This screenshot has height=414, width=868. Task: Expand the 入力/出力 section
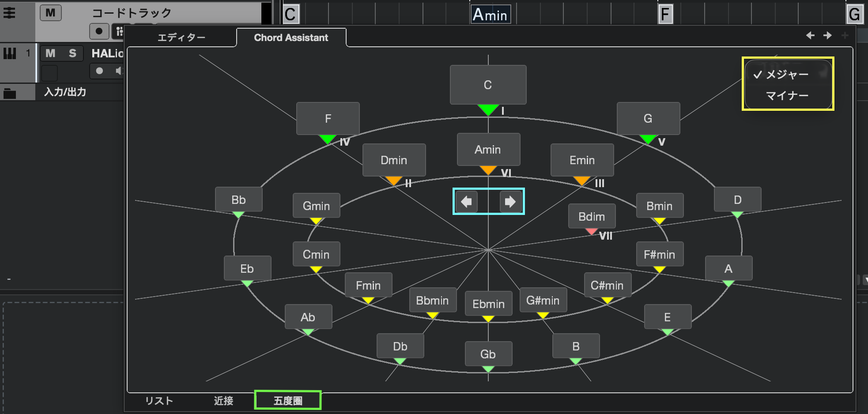point(65,92)
